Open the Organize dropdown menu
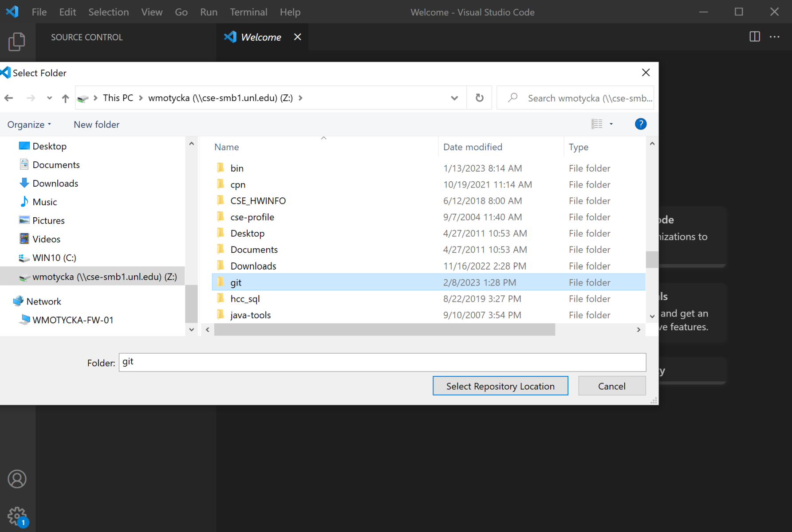 29,125
